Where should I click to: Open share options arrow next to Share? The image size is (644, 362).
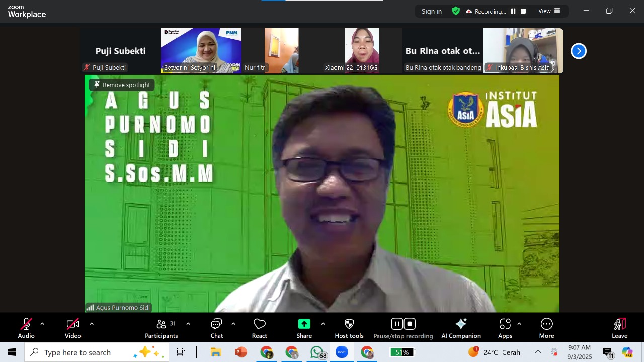[x=323, y=324]
